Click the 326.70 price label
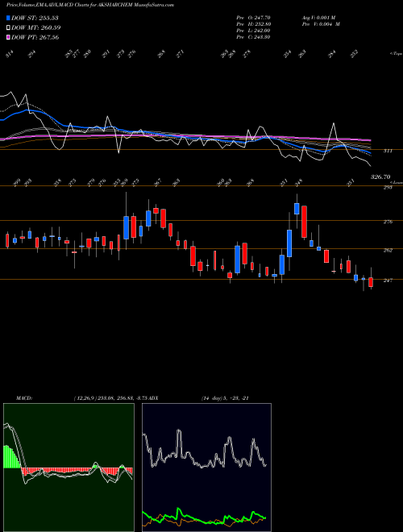403x532 pixels. [x=380, y=177]
